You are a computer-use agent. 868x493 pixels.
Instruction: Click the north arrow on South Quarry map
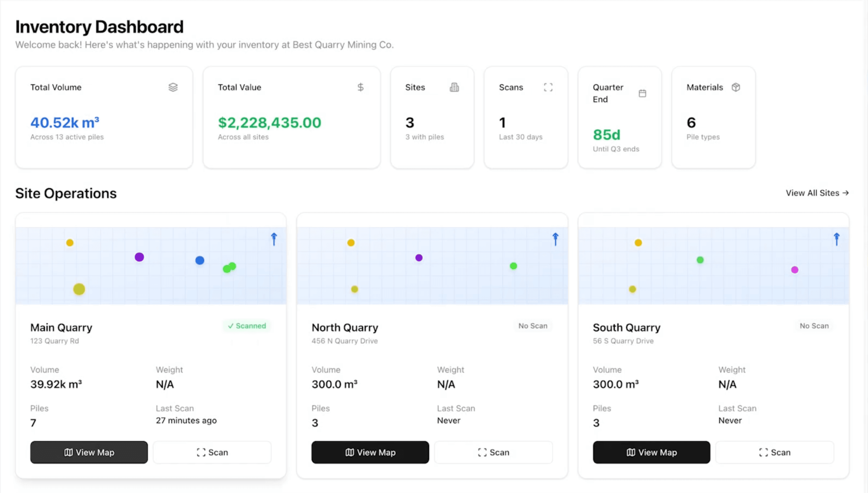point(837,239)
